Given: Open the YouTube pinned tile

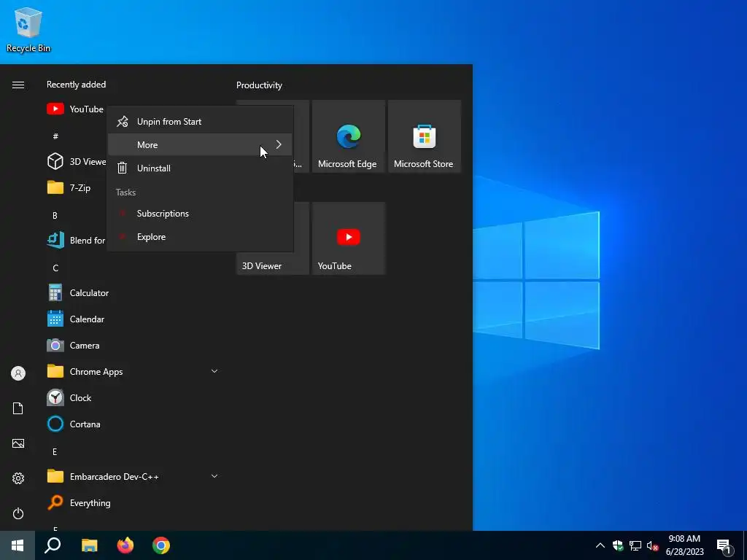Looking at the screenshot, I should 348,238.
